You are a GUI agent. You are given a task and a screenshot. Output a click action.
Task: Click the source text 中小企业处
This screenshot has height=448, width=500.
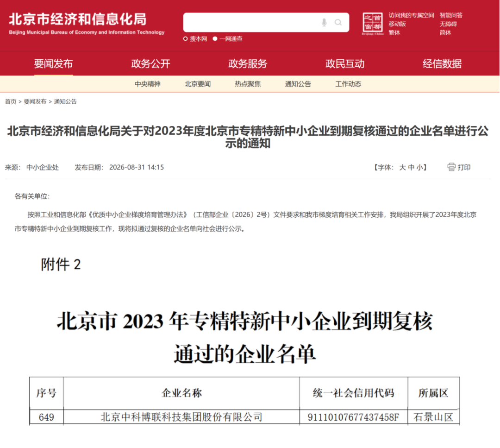[43, 167]
